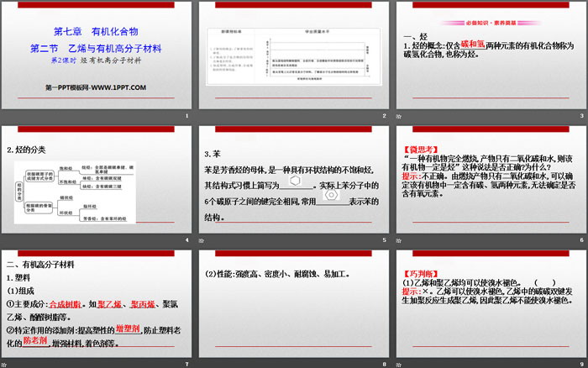Click the benzene ring-with-circle icon in slide 5
This screenshot has width=588, height=368.
pos(331,195)
